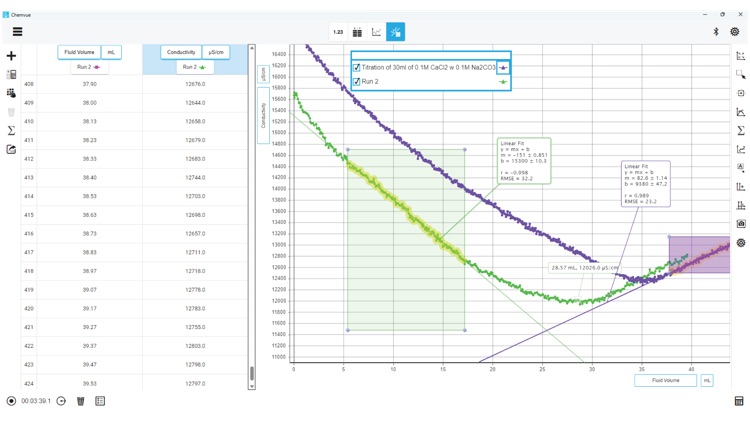The image size is (750, 422).
Task: Select row number 413
Action: 29,178
